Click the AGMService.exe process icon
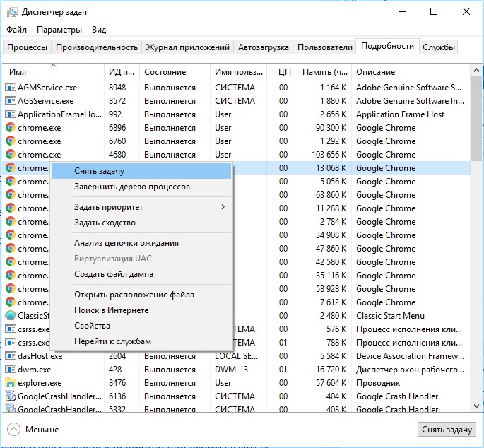Screen dimensions: 484x448 (10, 88)
